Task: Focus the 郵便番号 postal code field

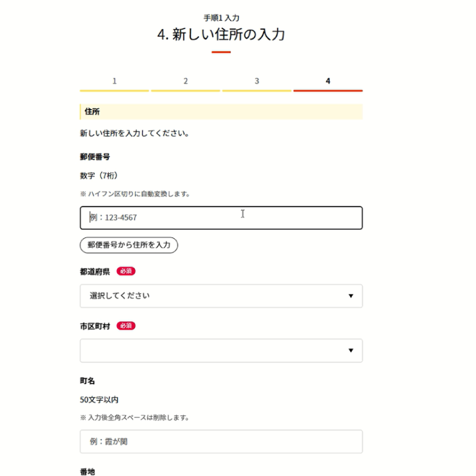Action: click(x=221, y=217)
